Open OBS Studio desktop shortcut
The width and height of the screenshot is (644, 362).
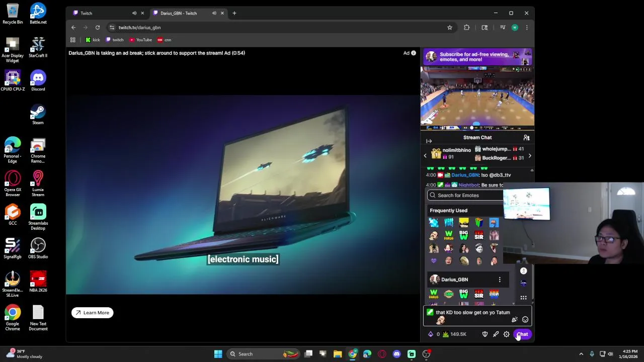(x=38, y=248)
